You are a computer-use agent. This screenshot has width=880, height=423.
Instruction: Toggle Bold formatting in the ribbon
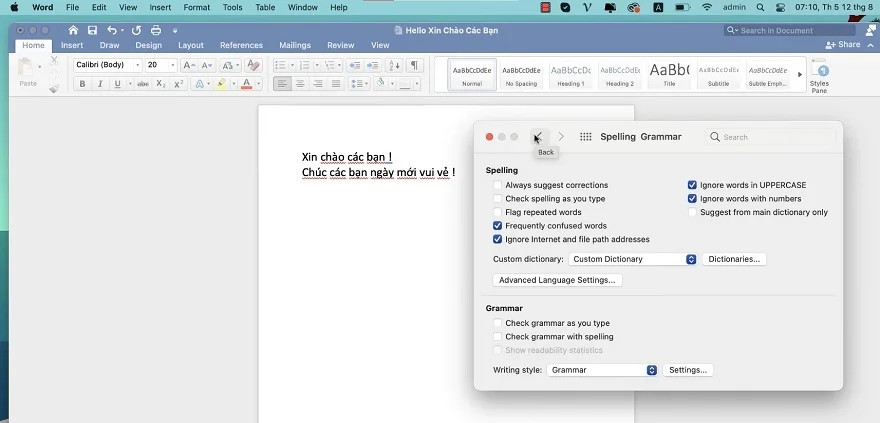[x=83, y=84]
